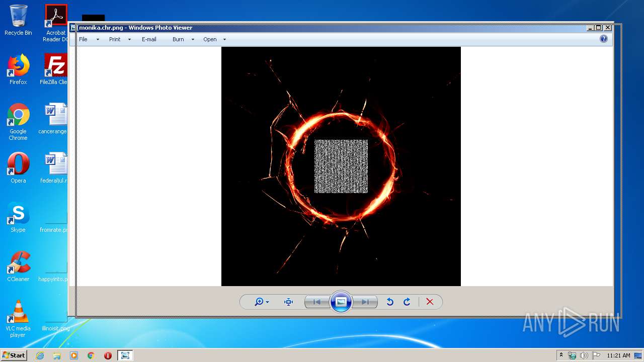The image size is (644, 362).
Task: Start the slide show with center button
Action: coord(341,302)
